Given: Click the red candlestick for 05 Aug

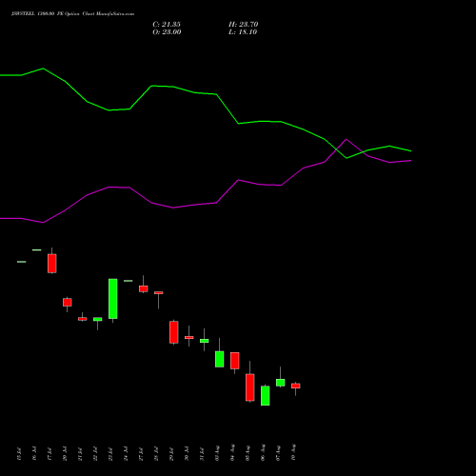Looking at the screenshot, I should click(250, 387).
